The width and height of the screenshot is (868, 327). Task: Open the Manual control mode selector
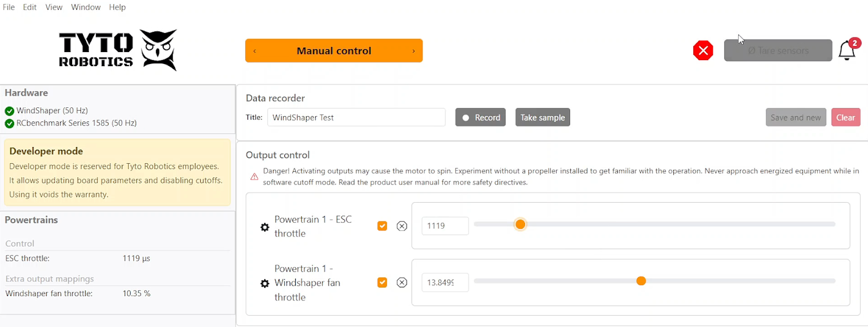pos(334,51)
